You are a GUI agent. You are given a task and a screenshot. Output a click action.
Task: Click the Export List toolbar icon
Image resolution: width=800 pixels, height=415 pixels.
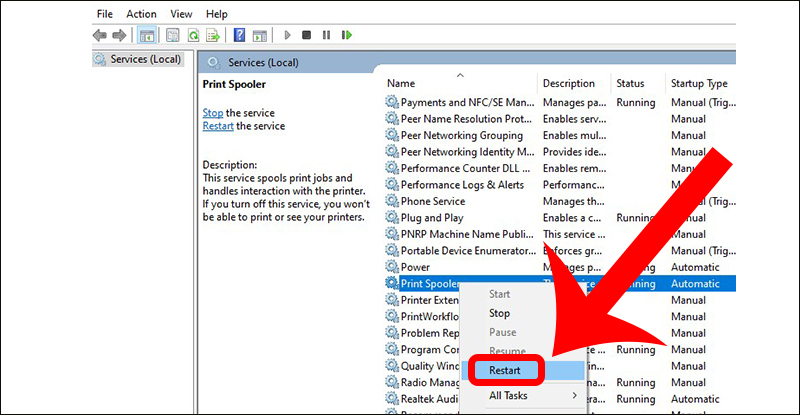click(213, 35)
